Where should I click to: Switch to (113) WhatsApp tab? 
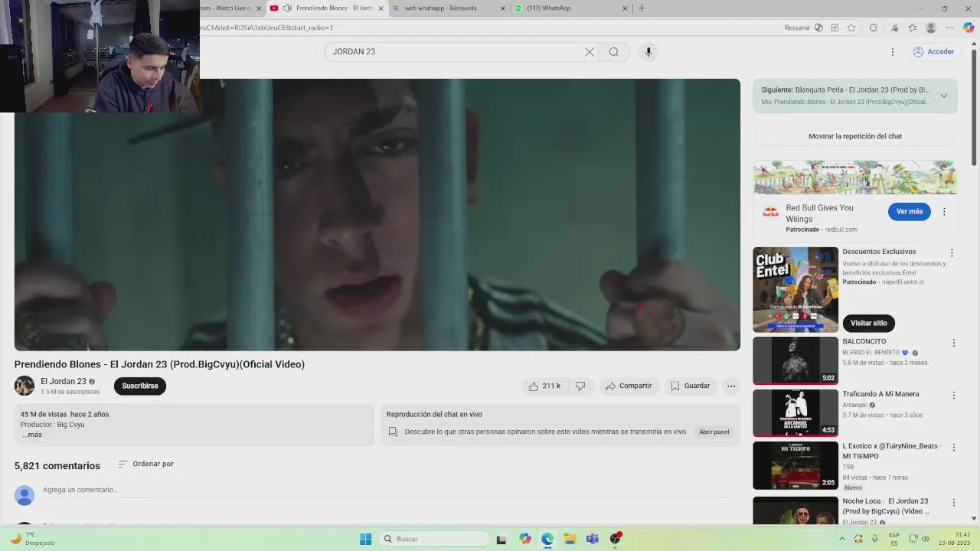[x=571, y=8]
